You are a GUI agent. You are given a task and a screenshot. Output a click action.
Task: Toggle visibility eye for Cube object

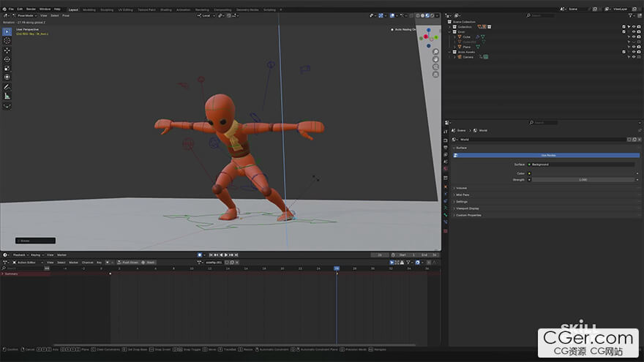tap(634, 37)
